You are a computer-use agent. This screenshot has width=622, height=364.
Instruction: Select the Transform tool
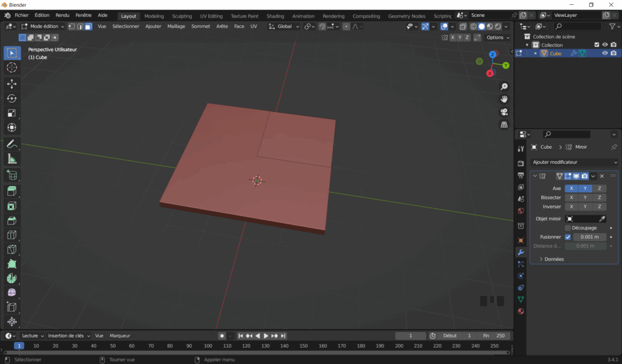tap(12, 127)
